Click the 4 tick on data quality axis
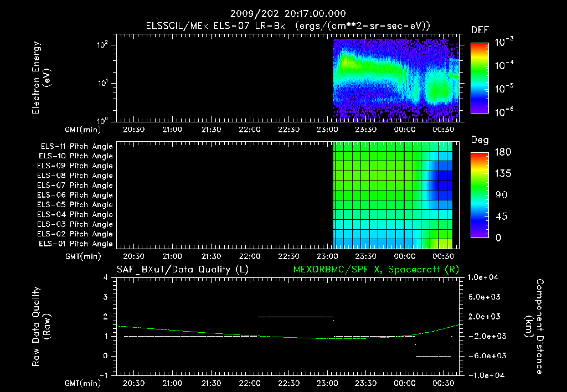This screenshot has height=392, width=567. [x=105, y=277]
